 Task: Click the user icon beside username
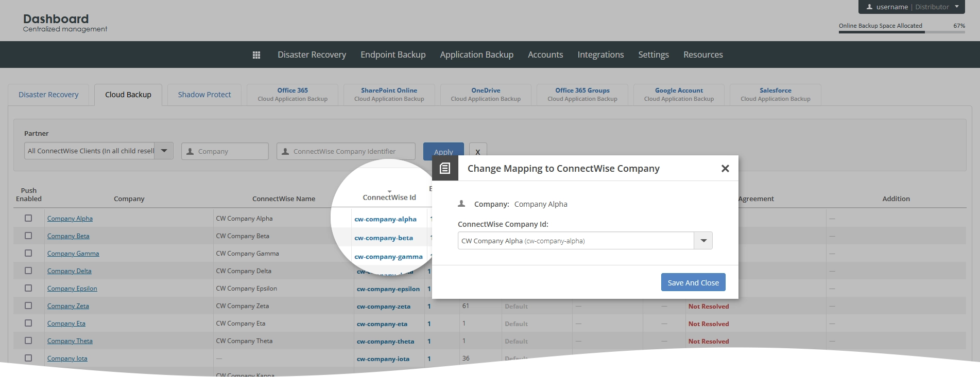coord(869,7)
